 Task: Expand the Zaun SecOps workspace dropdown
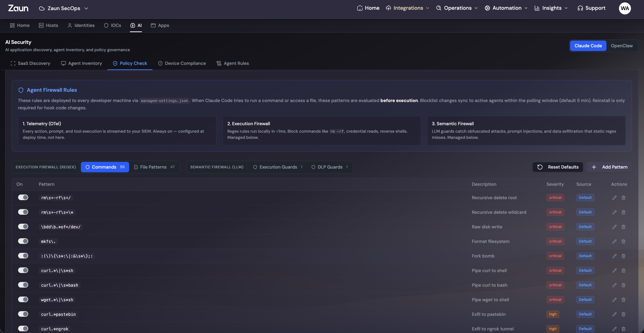[x=64, y=8]
